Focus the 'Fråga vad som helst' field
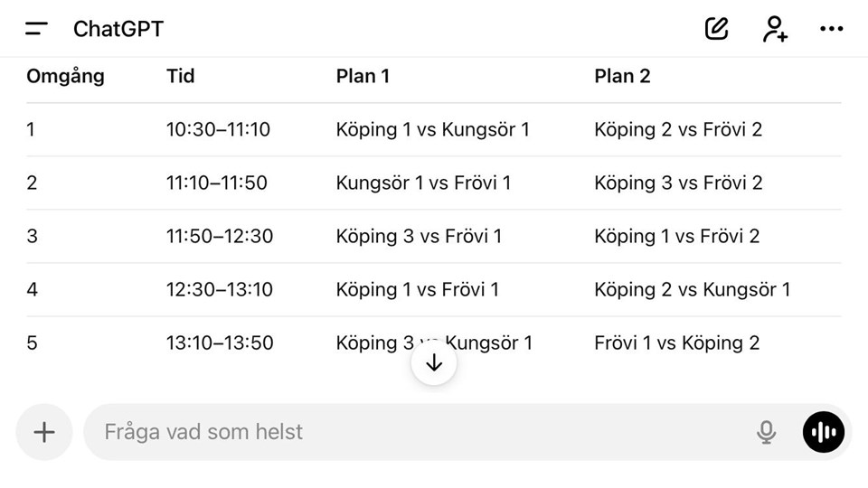The height and width of the screenshot is (488, 868). point(416,432)
